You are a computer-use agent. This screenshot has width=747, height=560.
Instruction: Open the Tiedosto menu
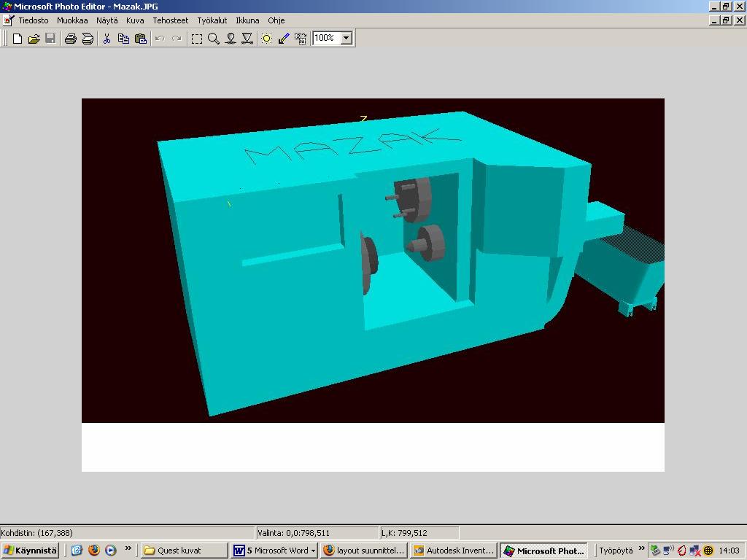34,20
